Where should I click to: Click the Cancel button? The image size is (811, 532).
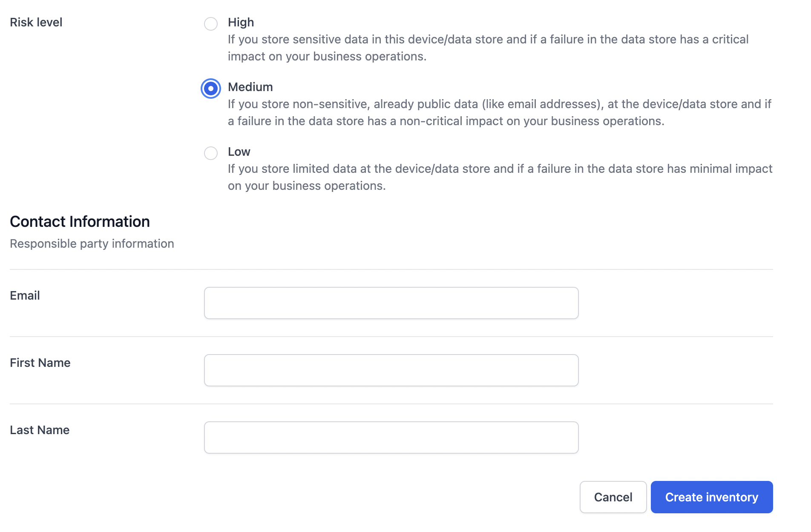[x=613, y=497]
